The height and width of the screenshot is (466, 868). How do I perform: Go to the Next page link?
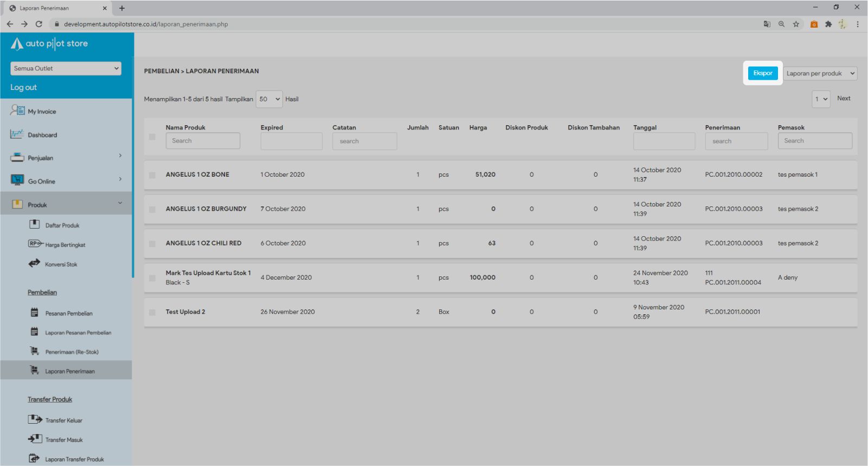(844, 99)
